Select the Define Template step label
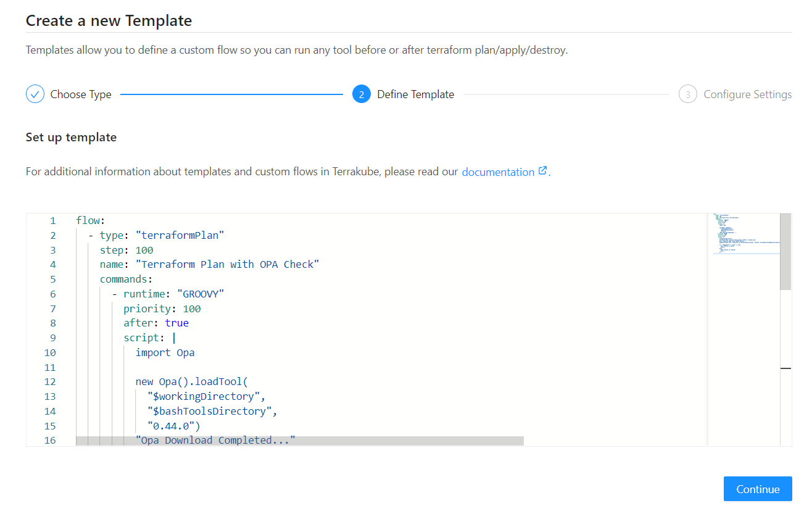This screenshot has width=812, height=527. pyautogui.click(x=415, y=94)
